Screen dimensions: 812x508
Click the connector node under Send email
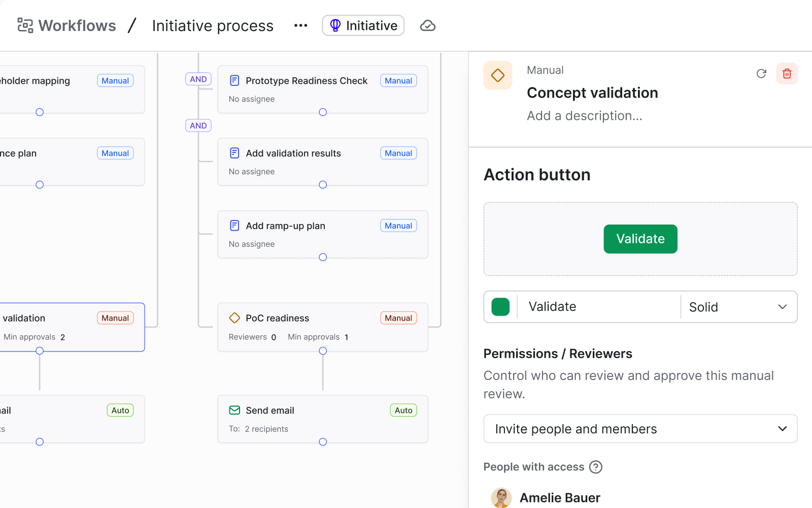click(x=323, y=442)
